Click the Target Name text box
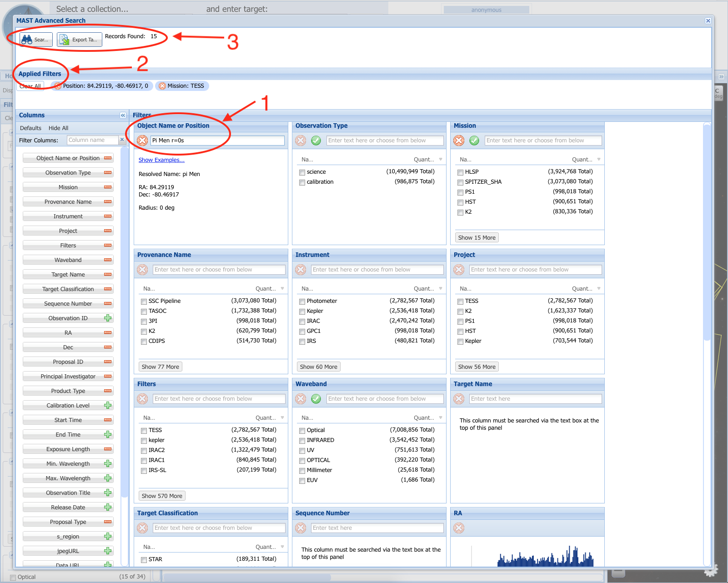728x583 pixels. coord(535,399)
